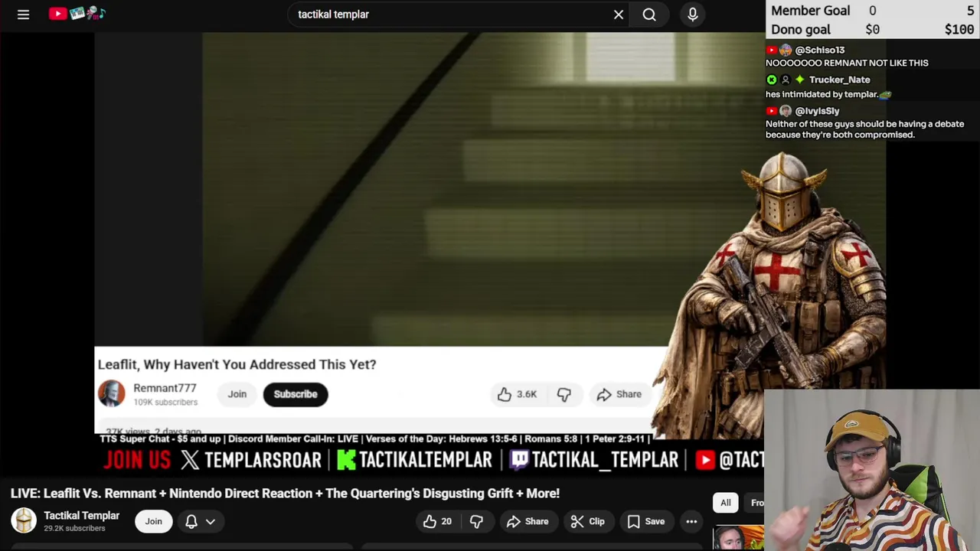Join Remnant777 channel membership
Image resolution: width=980 pixels, height=551 pixels.
[x=237, y=394]
